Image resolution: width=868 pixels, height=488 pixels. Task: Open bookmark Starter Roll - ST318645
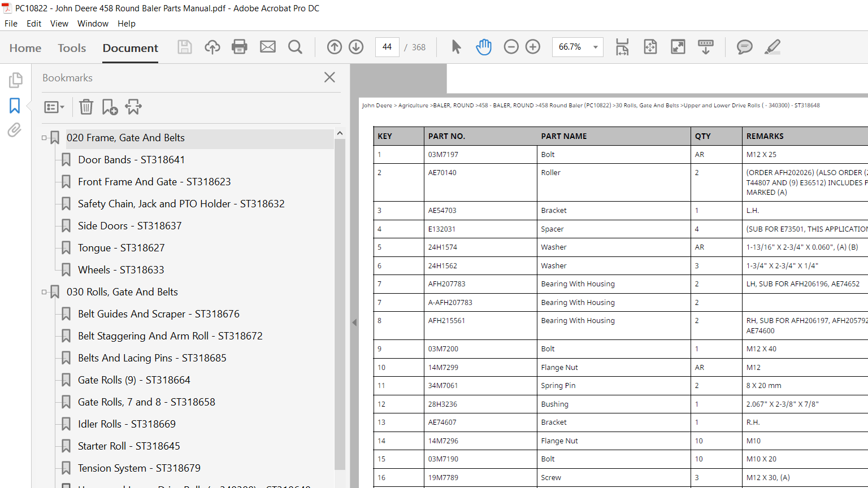pyautogui.click(x=129, y=446)
